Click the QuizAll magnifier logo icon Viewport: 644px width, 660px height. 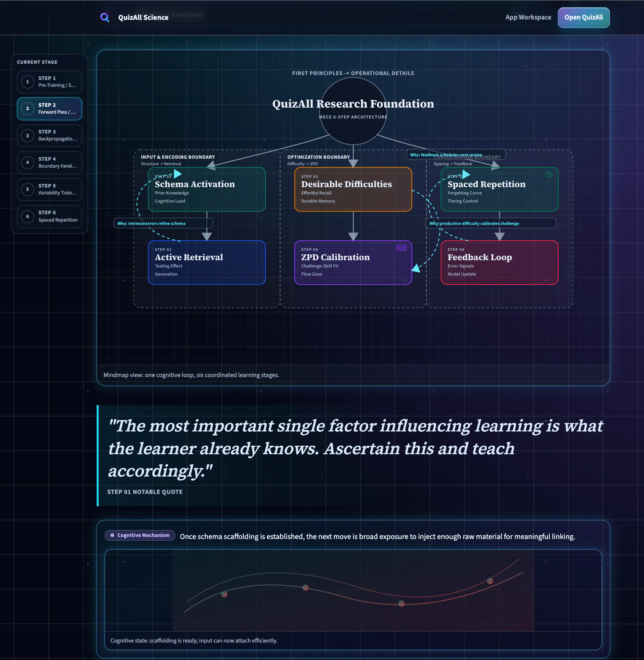point(105,17)
